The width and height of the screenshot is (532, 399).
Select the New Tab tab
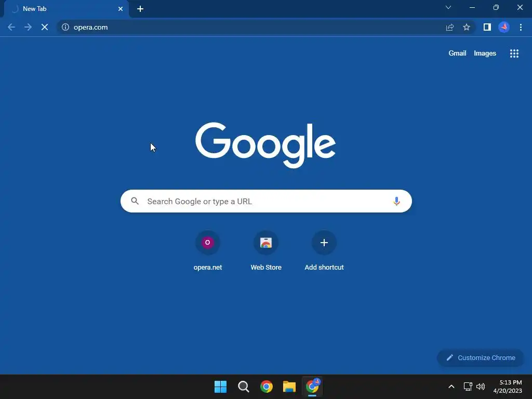(x=66, y=9)
